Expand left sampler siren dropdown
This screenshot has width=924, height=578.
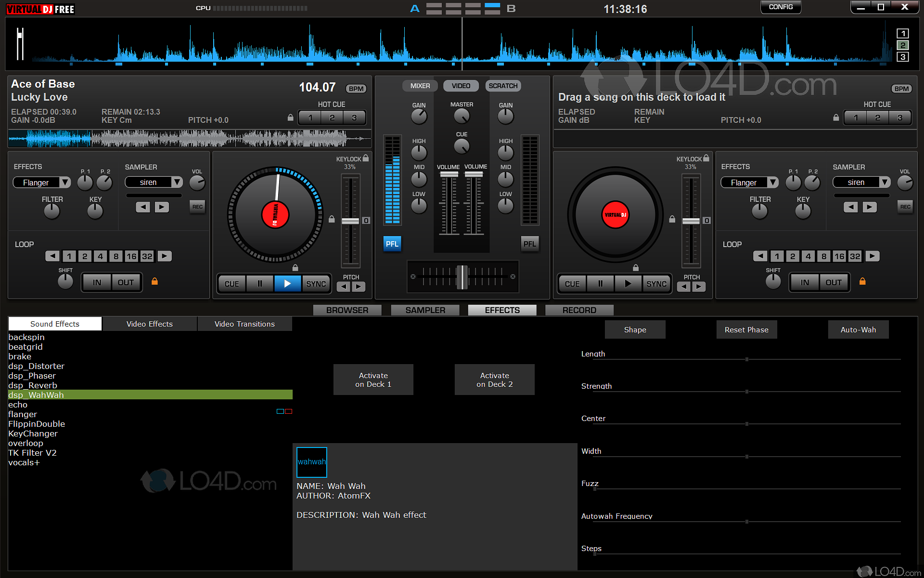(177, 182)
